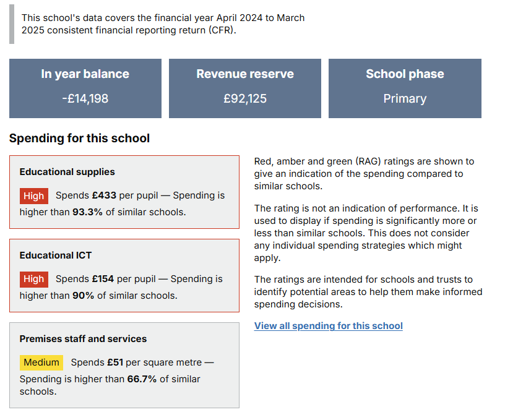Click the -£14,198 in year balance value
This screenshot has height=420, width=505.
85,98
